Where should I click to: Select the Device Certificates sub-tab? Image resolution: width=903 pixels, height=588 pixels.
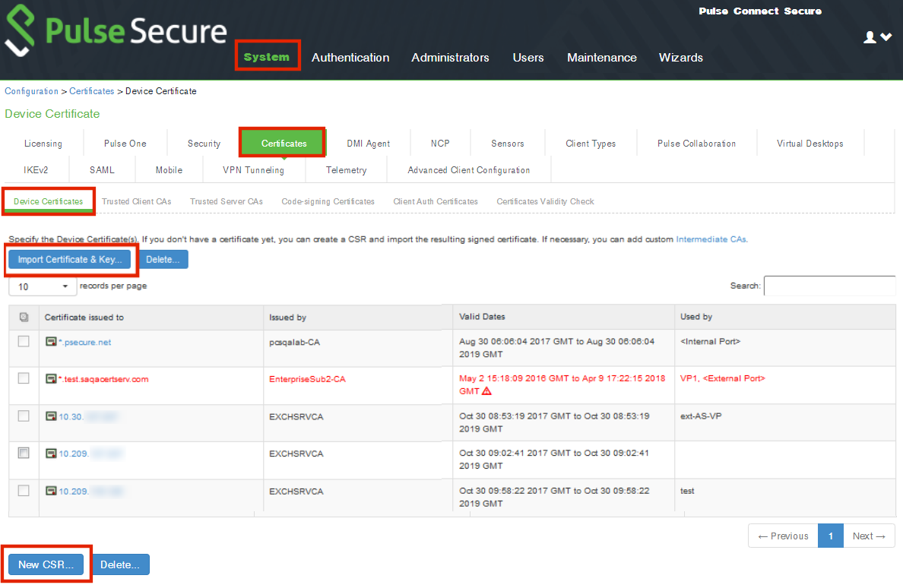click(49, 201)
